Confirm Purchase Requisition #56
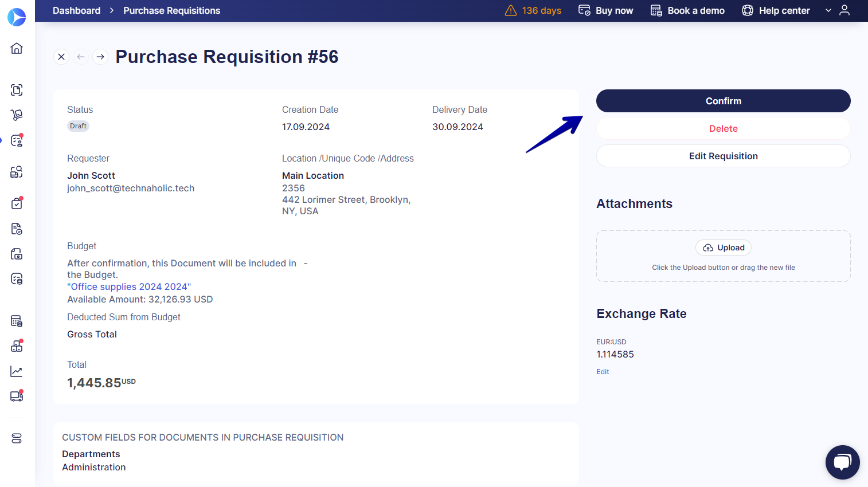Image resolution: width=868 pixels, height=487 pixels. 723,101
